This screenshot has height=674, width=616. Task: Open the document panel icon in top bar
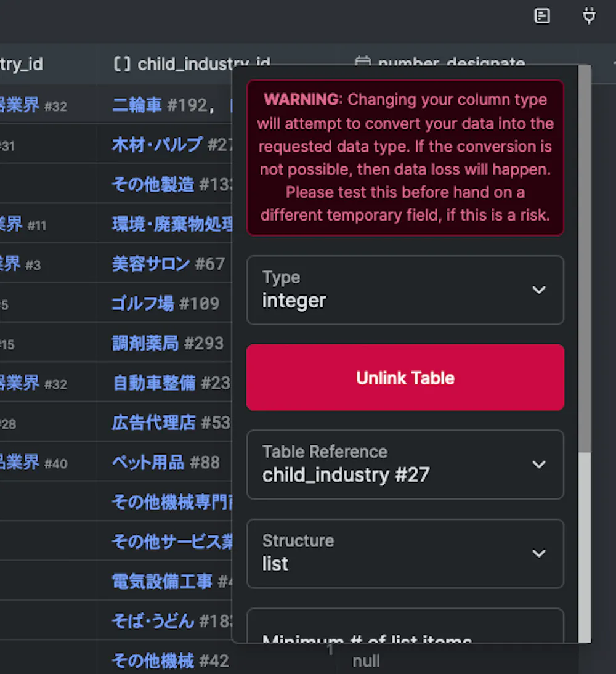click(542, 17)
